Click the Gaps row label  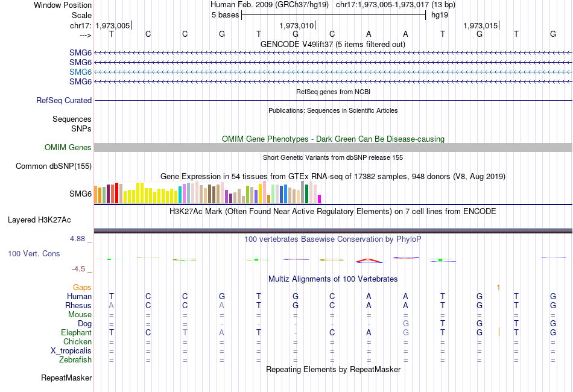tap(82, 288)
